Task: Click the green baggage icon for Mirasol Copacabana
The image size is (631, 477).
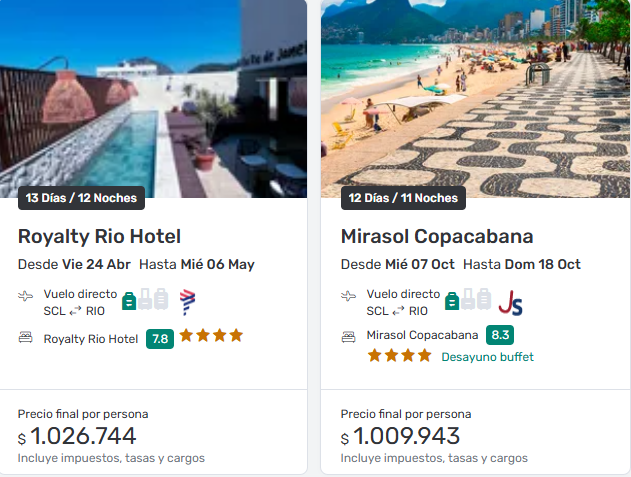Action: click(452, 300)
